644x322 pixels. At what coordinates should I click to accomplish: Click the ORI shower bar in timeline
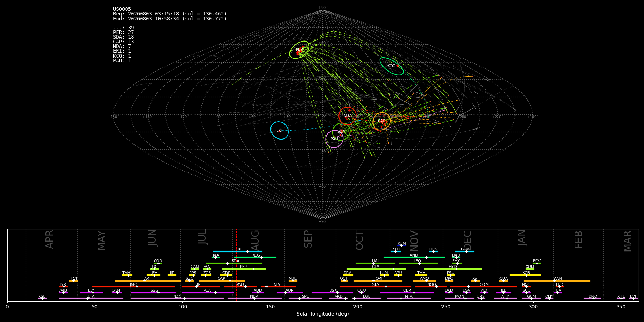tap(378, 281)
